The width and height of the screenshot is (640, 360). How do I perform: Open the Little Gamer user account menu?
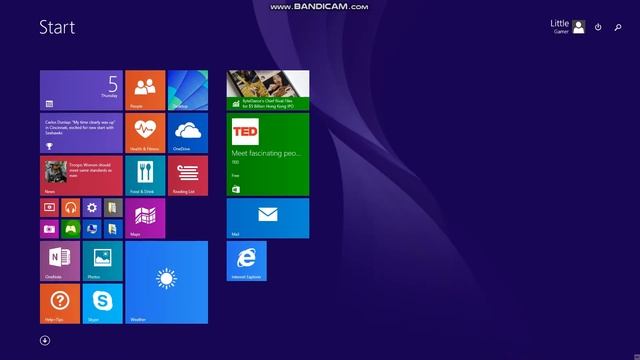[x=567, y=27]
